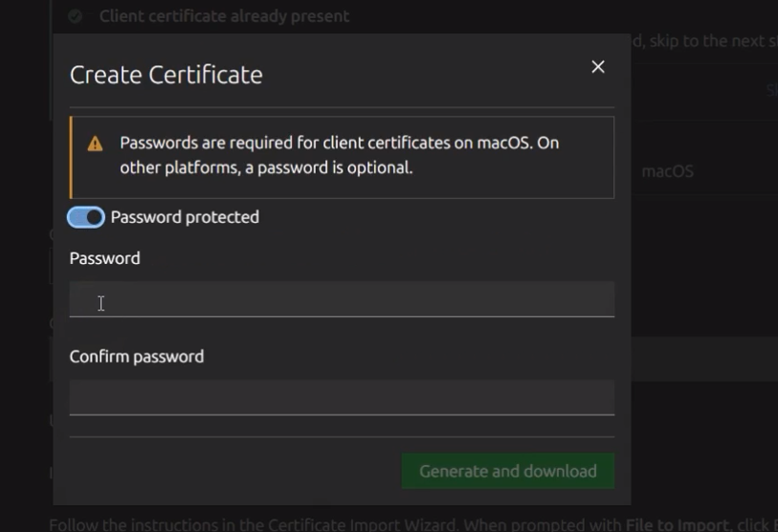Close the Create Certificate dialog

coord(598,67)
